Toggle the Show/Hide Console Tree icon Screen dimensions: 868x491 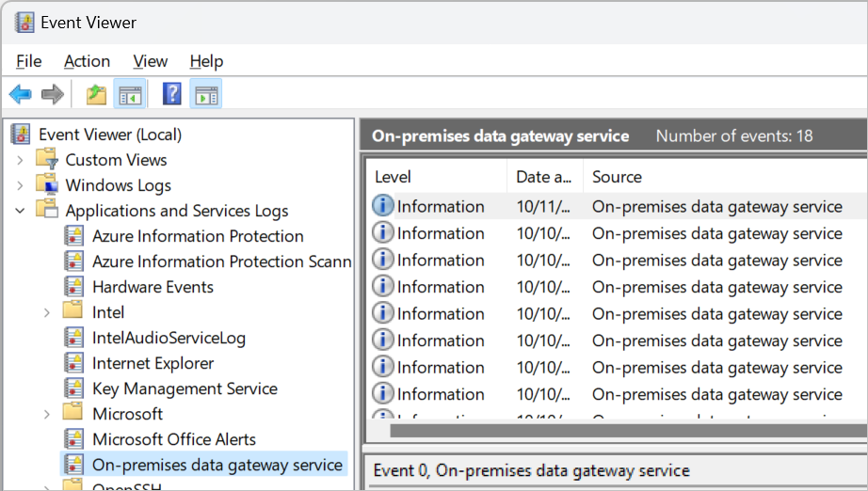point(129,94)
